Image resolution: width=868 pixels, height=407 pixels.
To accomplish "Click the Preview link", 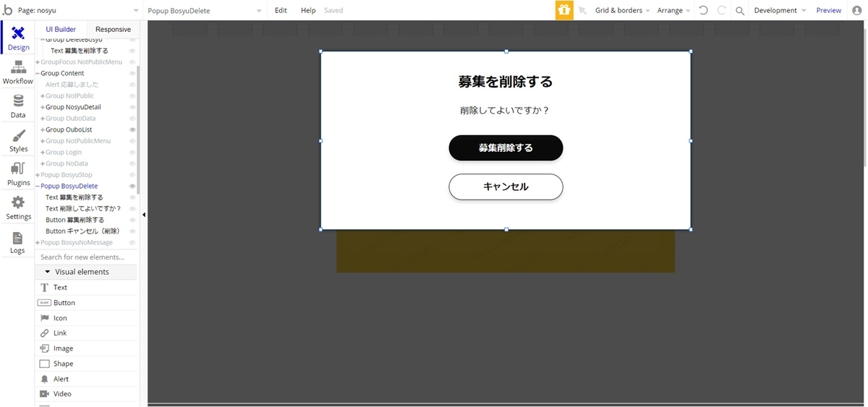I will [828, 10].
